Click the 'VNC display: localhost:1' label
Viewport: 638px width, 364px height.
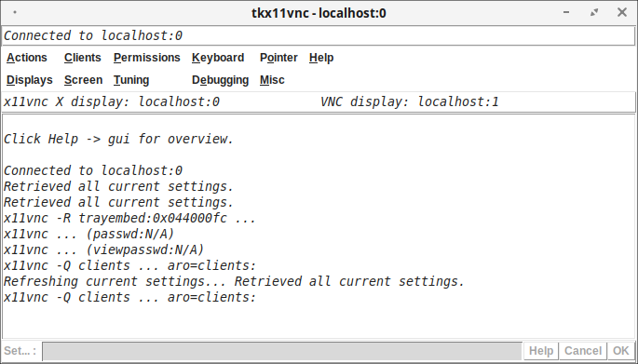(x=409, y=101)
